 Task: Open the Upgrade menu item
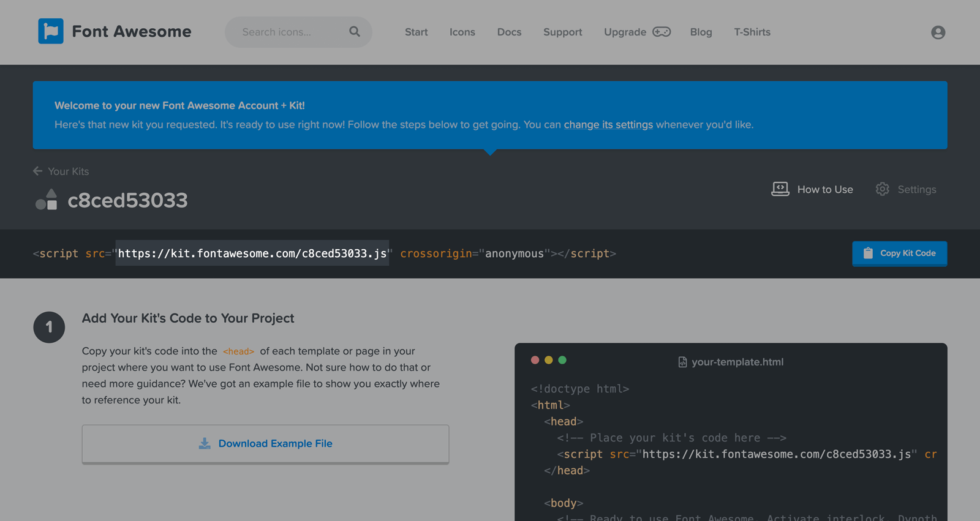click(x=625, y=32)
